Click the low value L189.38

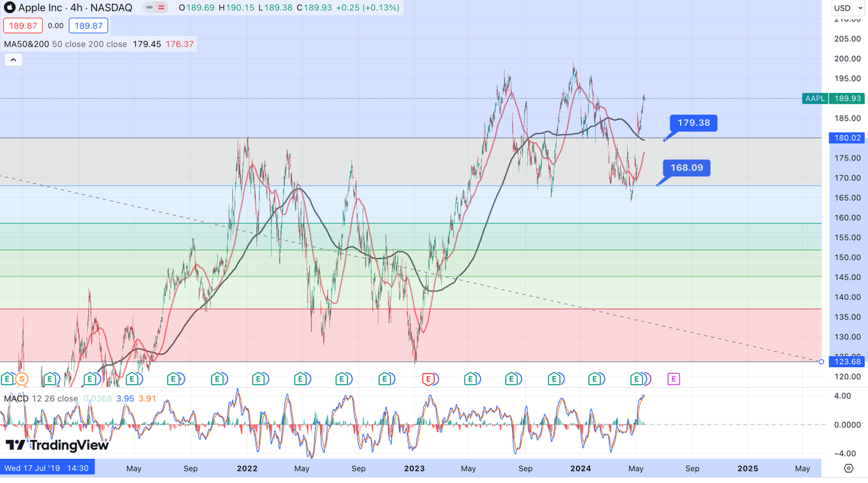[275, 8]
